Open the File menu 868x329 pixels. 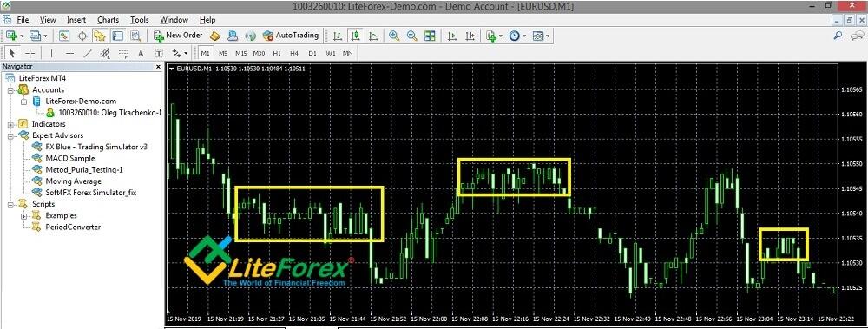click(x=23, y=20)
